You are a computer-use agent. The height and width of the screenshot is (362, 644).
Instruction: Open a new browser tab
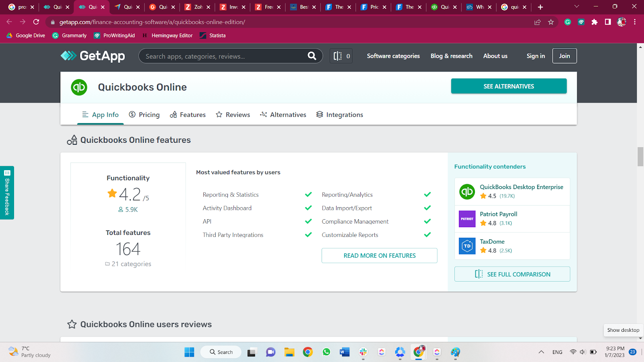click(x=540, y=7)
